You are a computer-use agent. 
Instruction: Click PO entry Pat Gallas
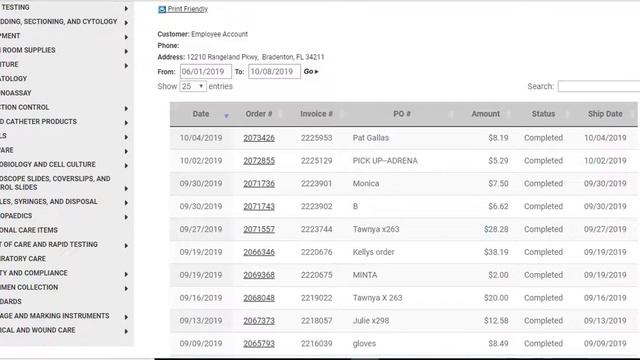click(371, 138)
